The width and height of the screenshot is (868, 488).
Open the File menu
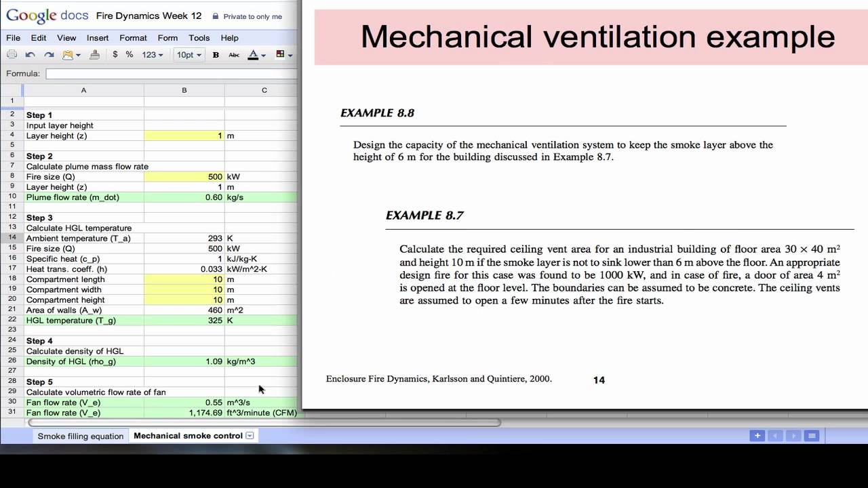pyautogui.click(x=13, y=38)
